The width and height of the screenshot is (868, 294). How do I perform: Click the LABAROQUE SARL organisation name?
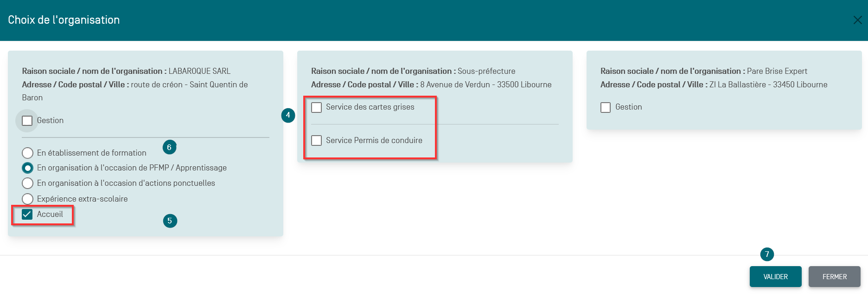pyautogui.click(x=199, y=71)
